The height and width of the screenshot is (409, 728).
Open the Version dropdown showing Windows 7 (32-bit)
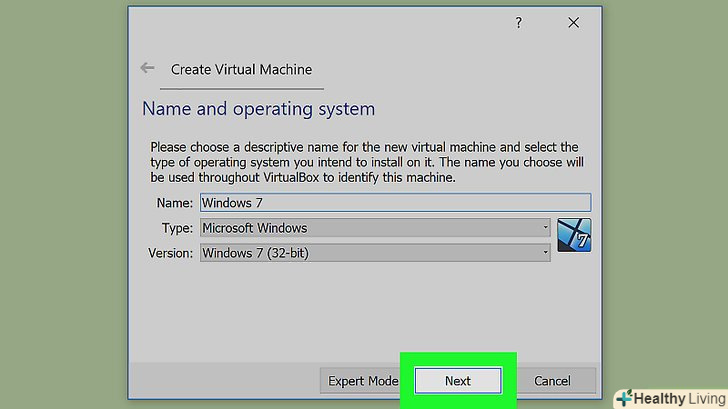375,254
